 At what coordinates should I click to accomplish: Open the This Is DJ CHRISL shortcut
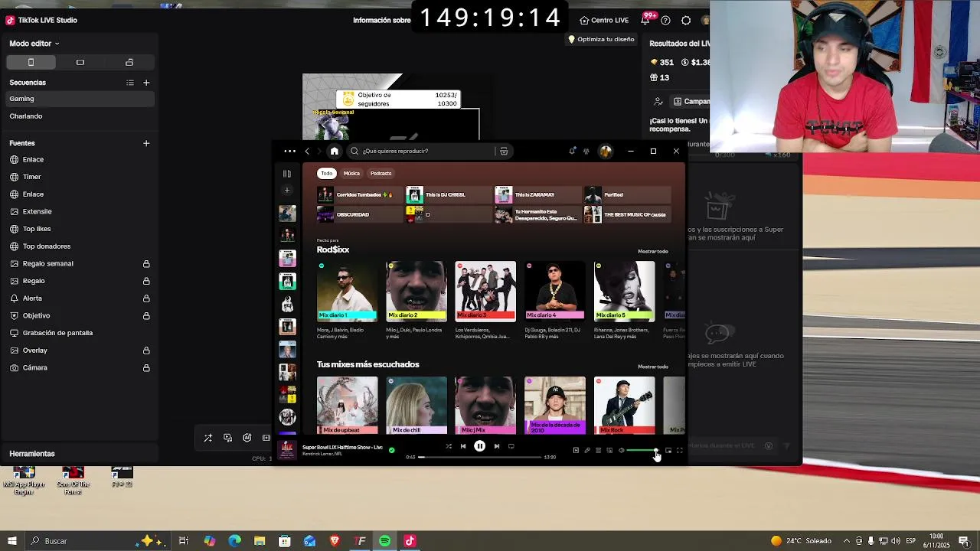pos(448,194)
